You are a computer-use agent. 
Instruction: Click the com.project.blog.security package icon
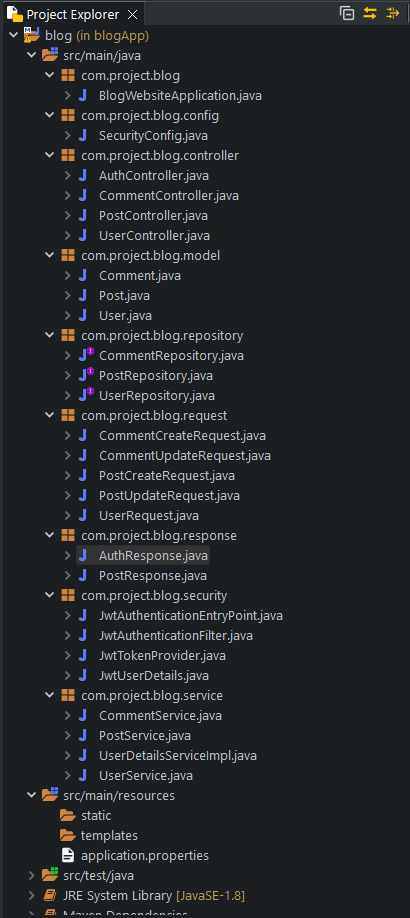point(68,595)
